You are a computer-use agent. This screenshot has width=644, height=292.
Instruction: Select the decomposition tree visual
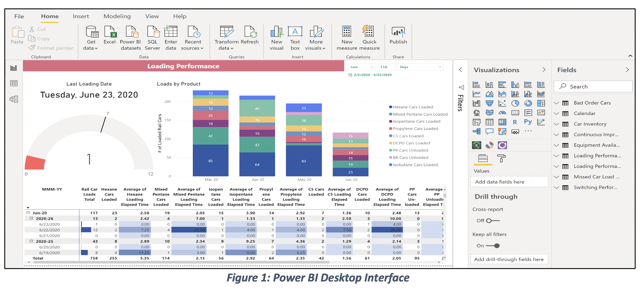click(x=476, y=131)
